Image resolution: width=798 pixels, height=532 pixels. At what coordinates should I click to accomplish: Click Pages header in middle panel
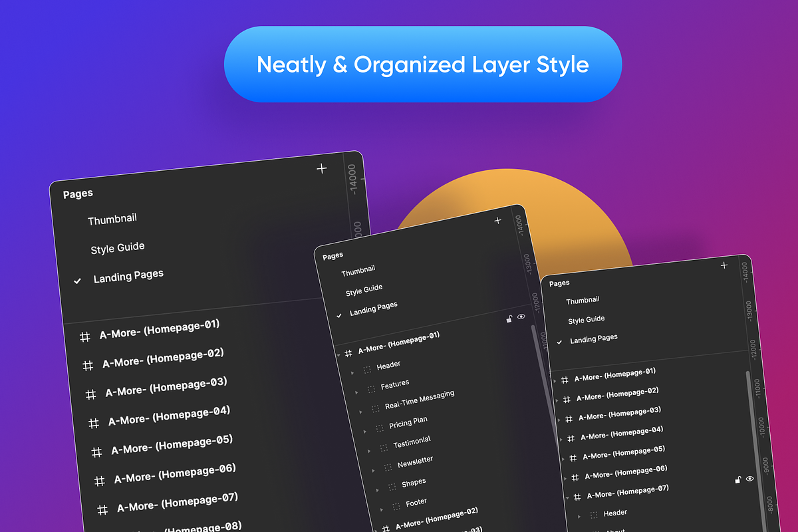[x=332, y=255]
